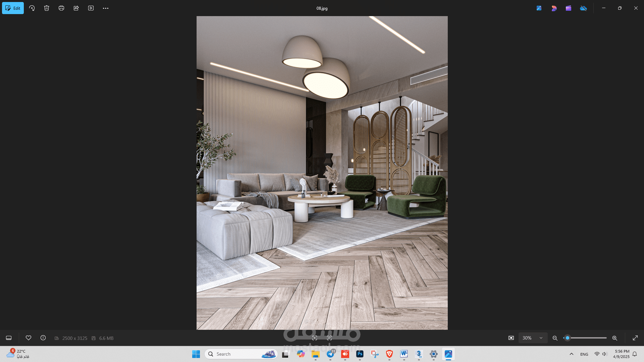Open Clipchamp video editor icon
This screenshot has height=362, width=644.
[x=569, y=8]
